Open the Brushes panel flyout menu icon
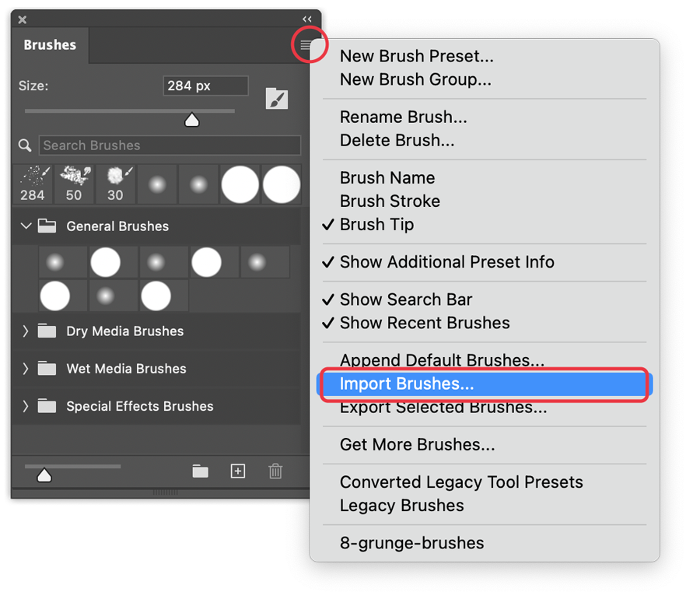This screenshot has height=606, width=700. pyautogui.click(x=306, y=44)
